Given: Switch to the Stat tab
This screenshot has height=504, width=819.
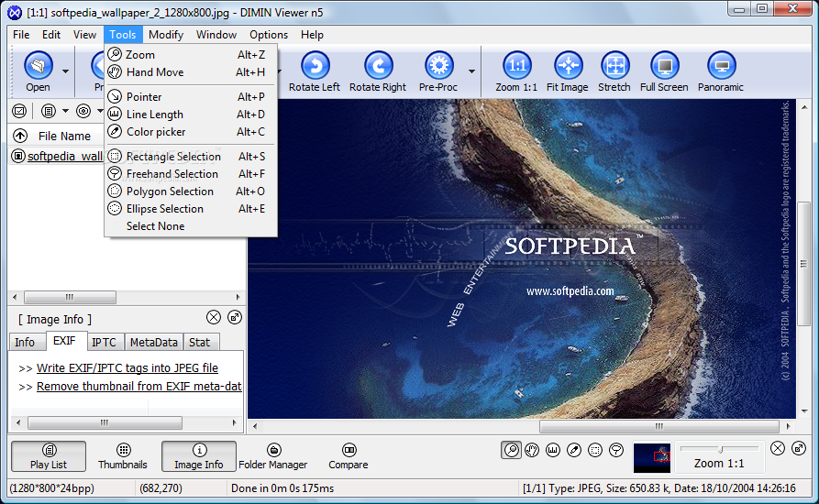Looking at the screenshot, I should (200, 342).
